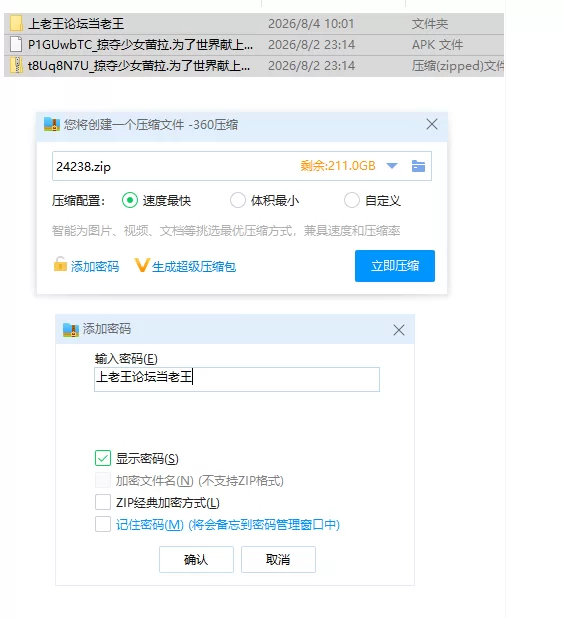Select the 速度最快 radio button
The width and height of the screenshot is (563, 618).
(x=130, y=200)
